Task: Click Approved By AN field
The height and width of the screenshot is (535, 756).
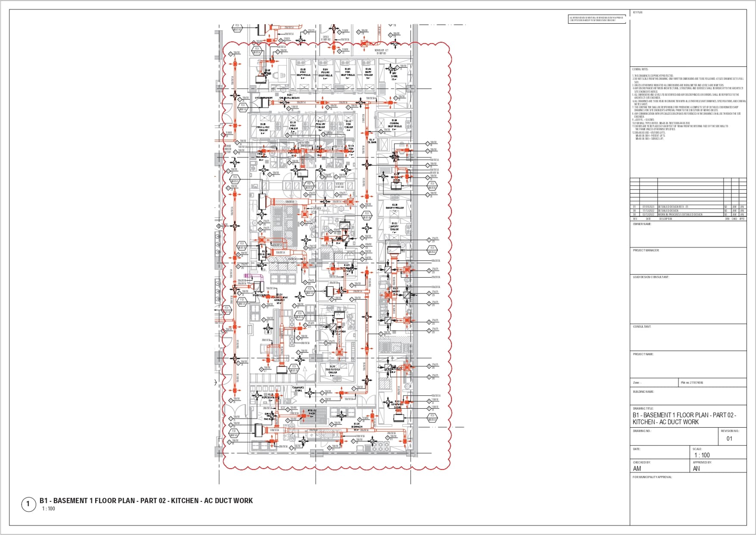Action: (x=697, y=468)
